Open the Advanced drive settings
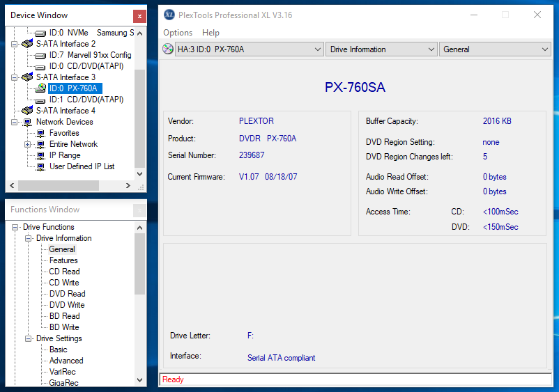 coord(66,360)
